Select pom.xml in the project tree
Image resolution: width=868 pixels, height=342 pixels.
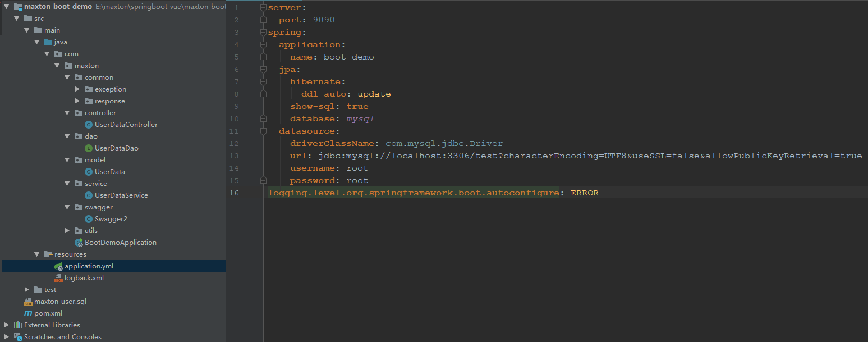[x=48, y=313]
